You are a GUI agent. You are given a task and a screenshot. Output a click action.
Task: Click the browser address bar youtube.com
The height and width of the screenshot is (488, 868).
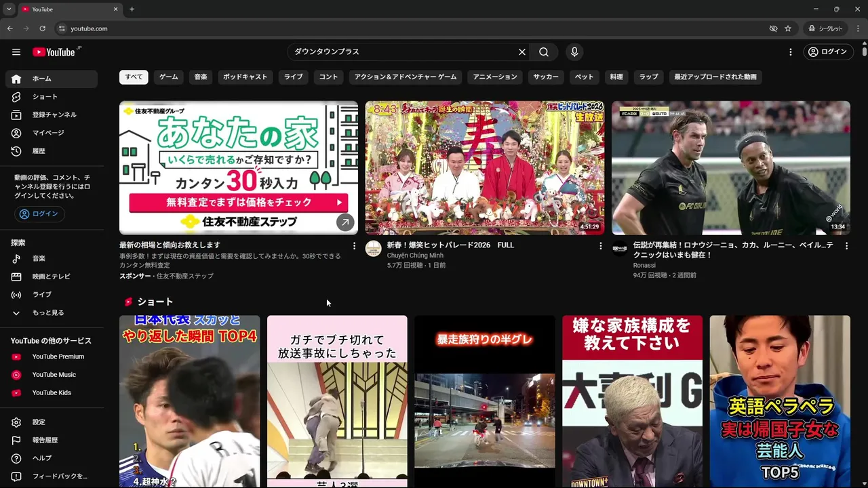(x=407, y=28)
